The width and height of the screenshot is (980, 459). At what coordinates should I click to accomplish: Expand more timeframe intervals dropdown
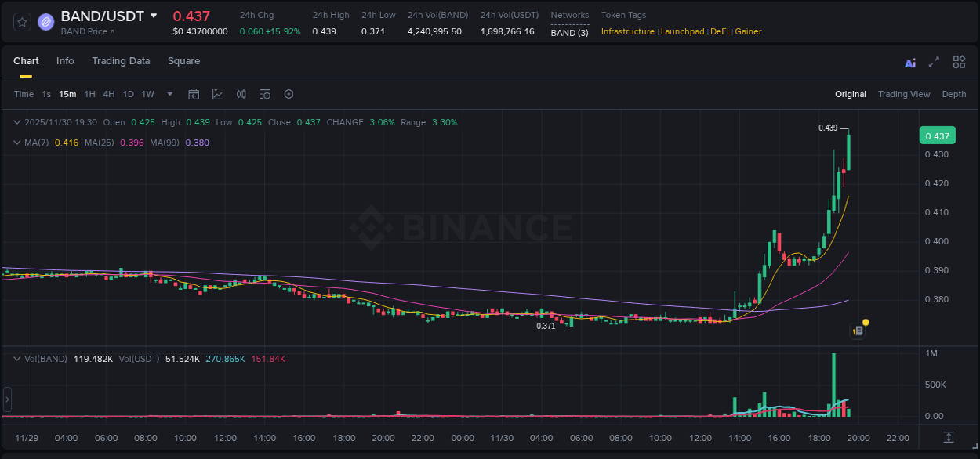169,94
